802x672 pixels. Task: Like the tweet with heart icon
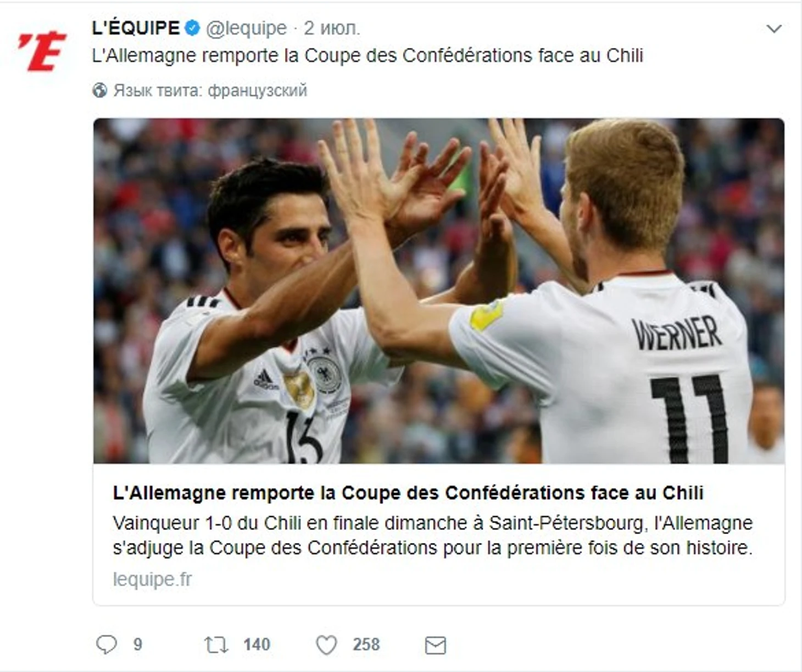coord(326,645)
